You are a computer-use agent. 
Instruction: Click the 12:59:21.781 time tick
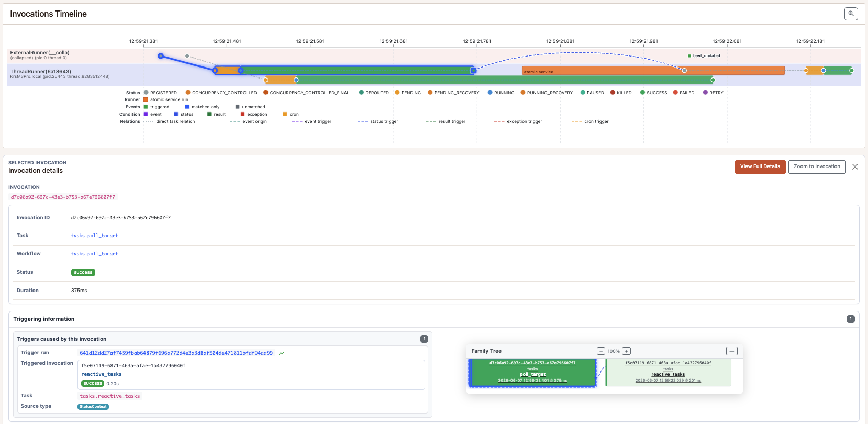tap(477, 41)
